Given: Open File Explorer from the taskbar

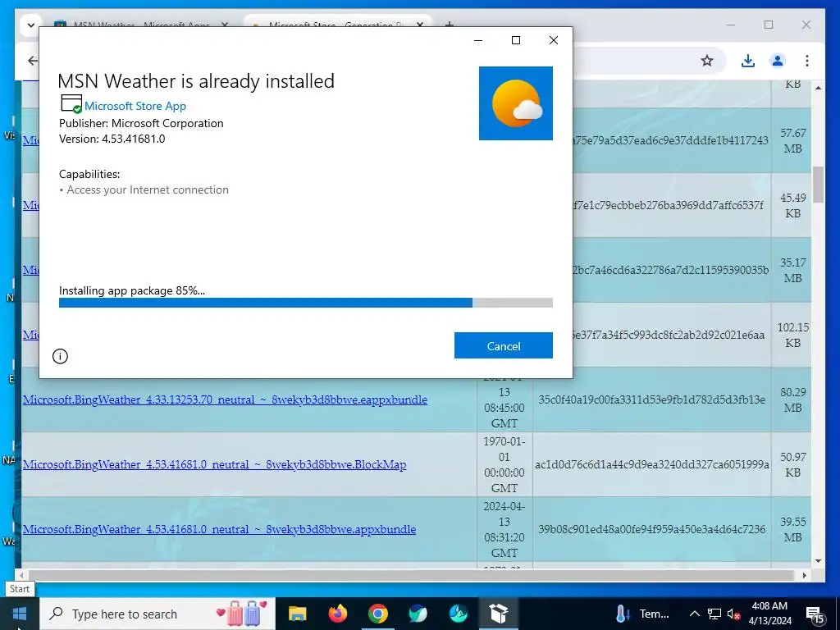Looking at the screenshot, I should pos(297,614).
